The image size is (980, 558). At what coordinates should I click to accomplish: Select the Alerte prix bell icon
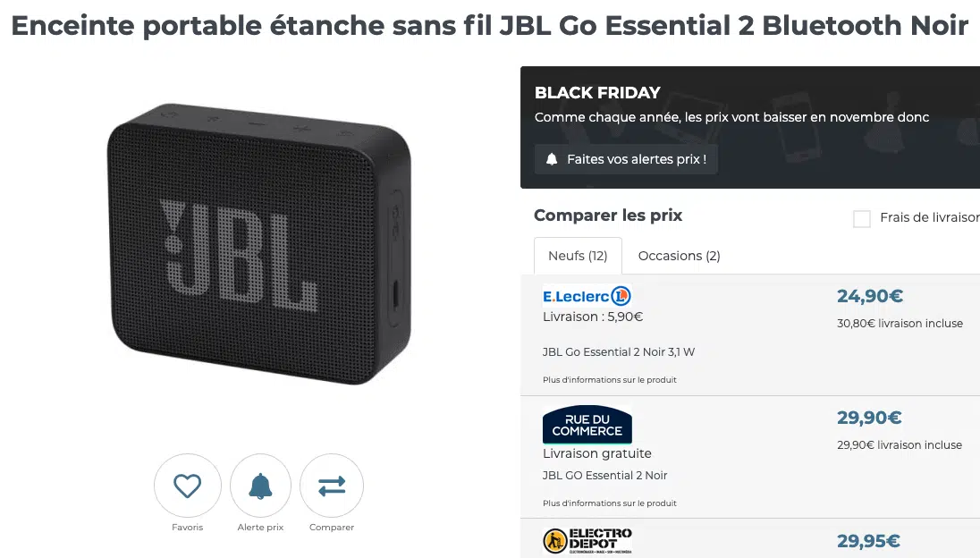point(259,484)
